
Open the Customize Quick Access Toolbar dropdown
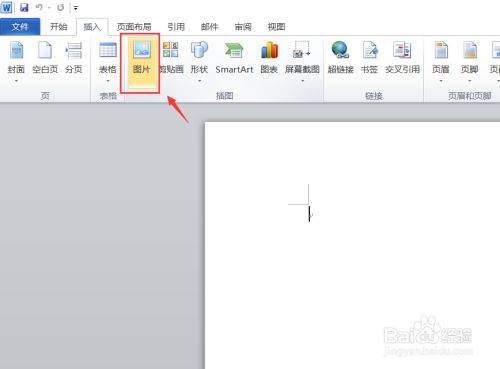click(x=76, y=8)
